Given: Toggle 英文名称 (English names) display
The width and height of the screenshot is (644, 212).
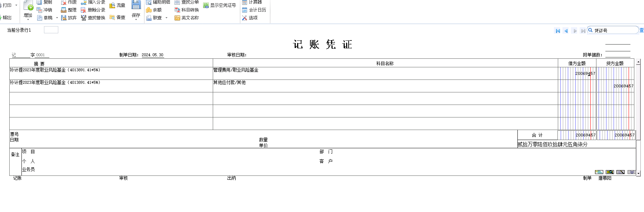Looking at the screenshot, I should point(187,18).
